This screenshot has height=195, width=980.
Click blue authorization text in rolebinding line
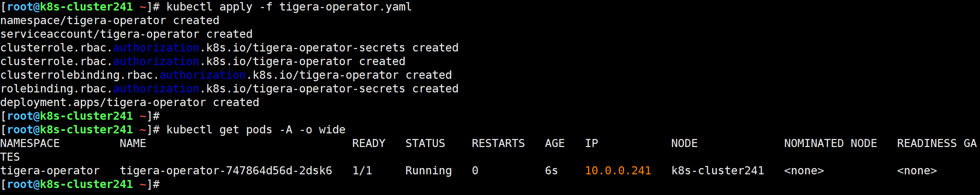coord(156,89)
